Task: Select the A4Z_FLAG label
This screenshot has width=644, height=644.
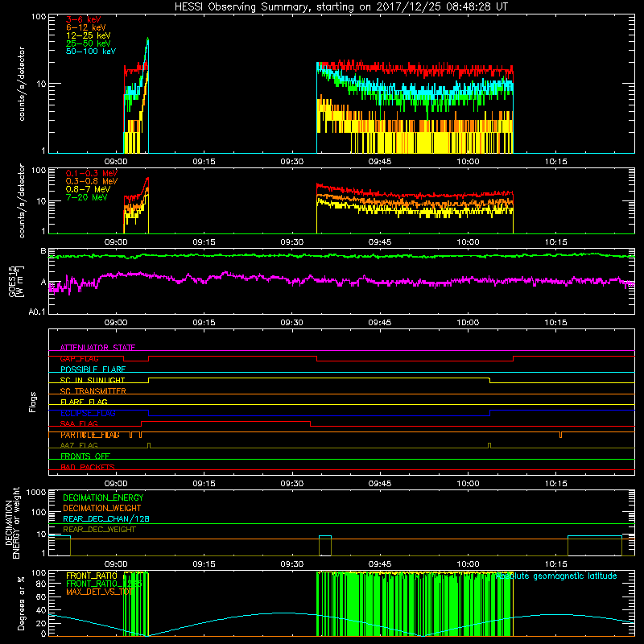Action: 79,446
